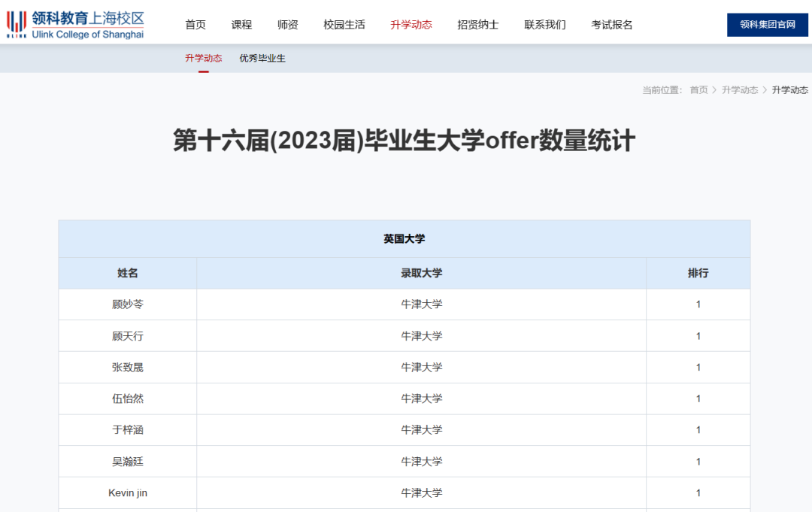Switch to the 优秀毕业生 sub-tab
This screenshot has height=512, width=812.
click(x=262, y=59)
